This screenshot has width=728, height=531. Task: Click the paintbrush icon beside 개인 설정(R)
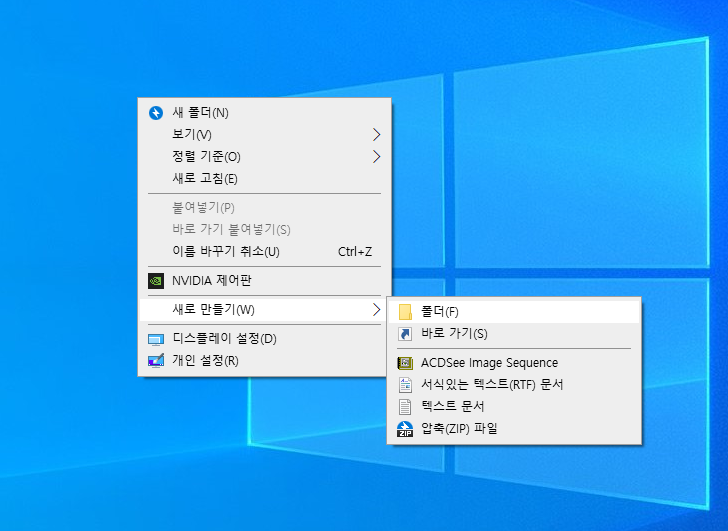pyautogui.click(x=156, y=361)
